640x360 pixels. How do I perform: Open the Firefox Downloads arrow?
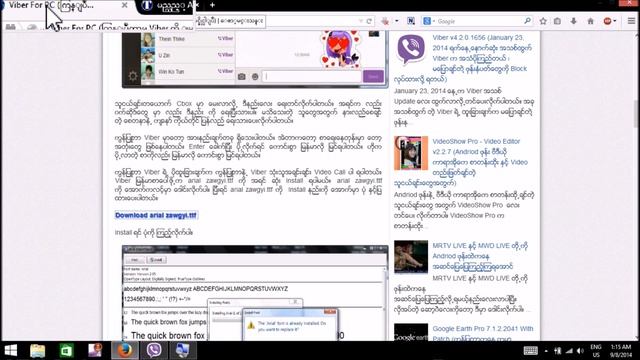tap(573, 21)
